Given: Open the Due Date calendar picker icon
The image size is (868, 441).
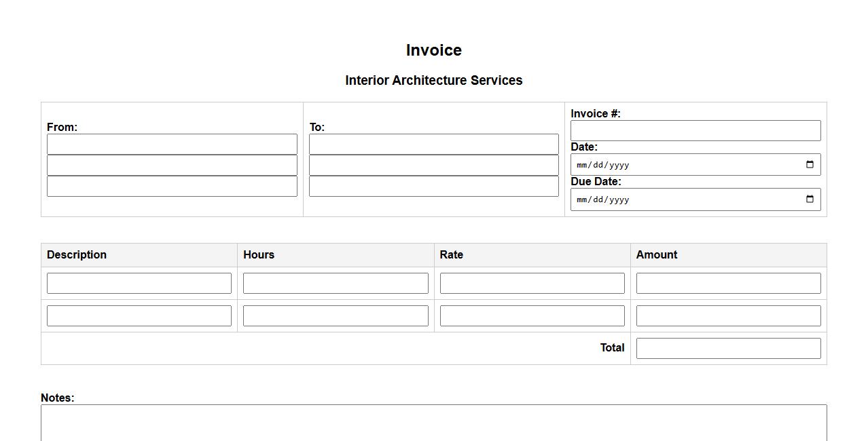Looking at the screenshot, I should [x=810, y=199].
